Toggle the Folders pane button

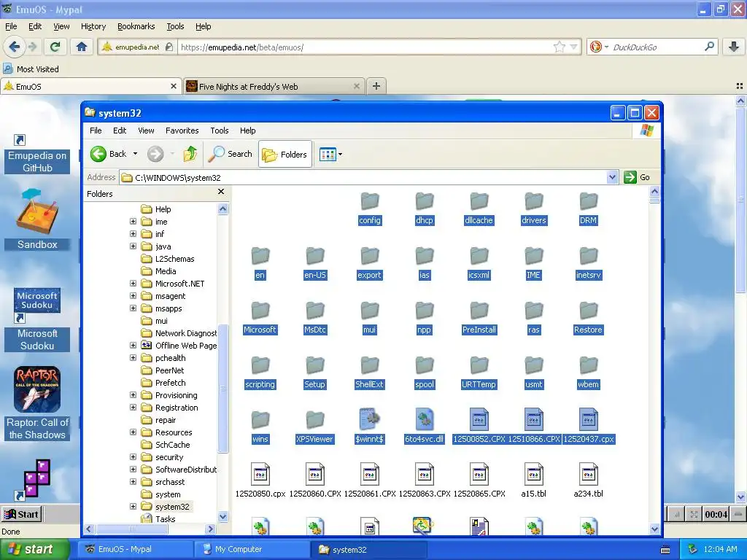point(285,155)
